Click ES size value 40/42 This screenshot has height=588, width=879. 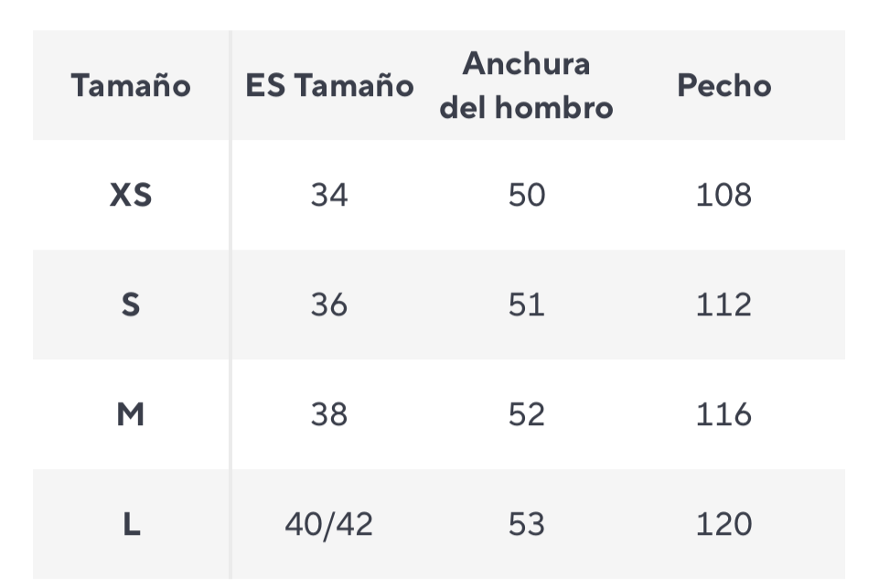point(329,525)
